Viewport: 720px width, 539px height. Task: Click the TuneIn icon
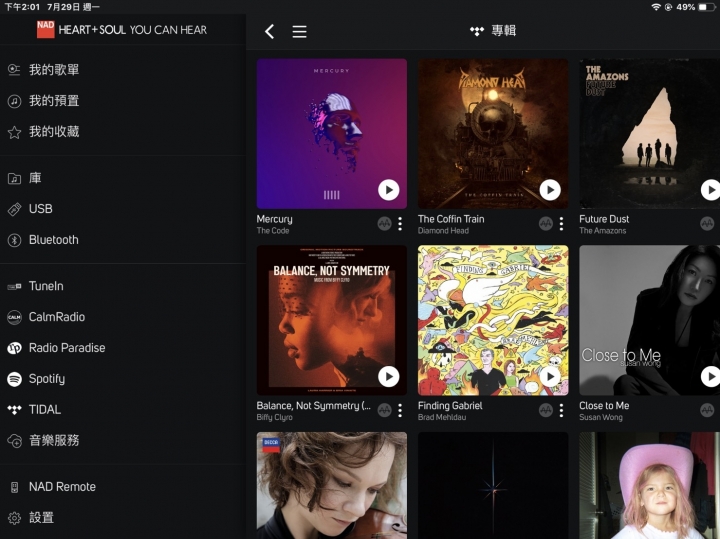coord(14,286)
